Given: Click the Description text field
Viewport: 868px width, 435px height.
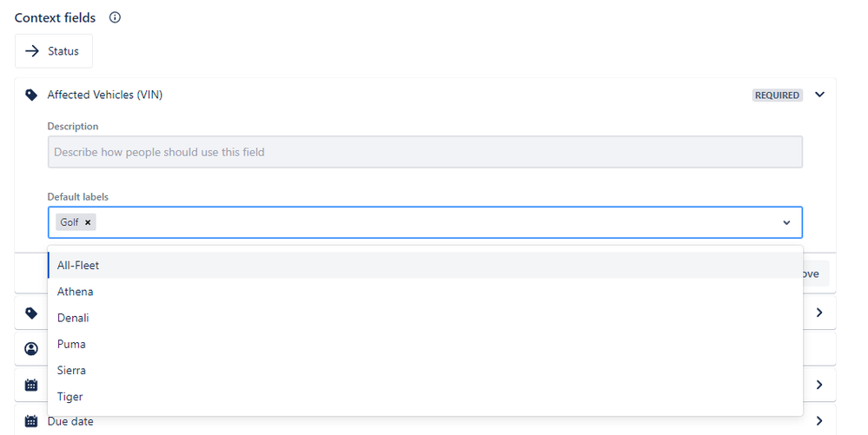Looking at the screenshot, I should point(425,152).
